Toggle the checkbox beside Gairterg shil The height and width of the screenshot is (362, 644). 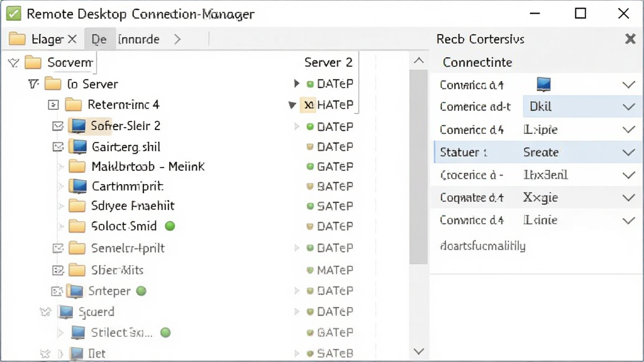tap(58, 146)
